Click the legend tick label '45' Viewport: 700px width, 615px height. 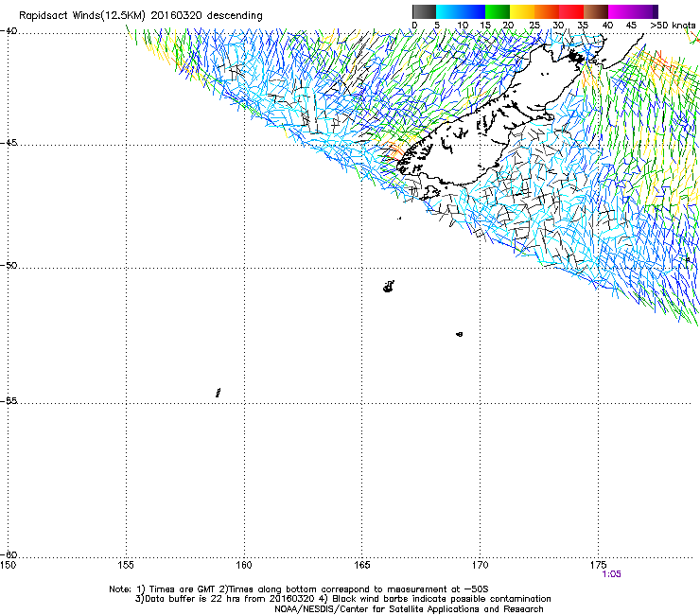point(631,26)
